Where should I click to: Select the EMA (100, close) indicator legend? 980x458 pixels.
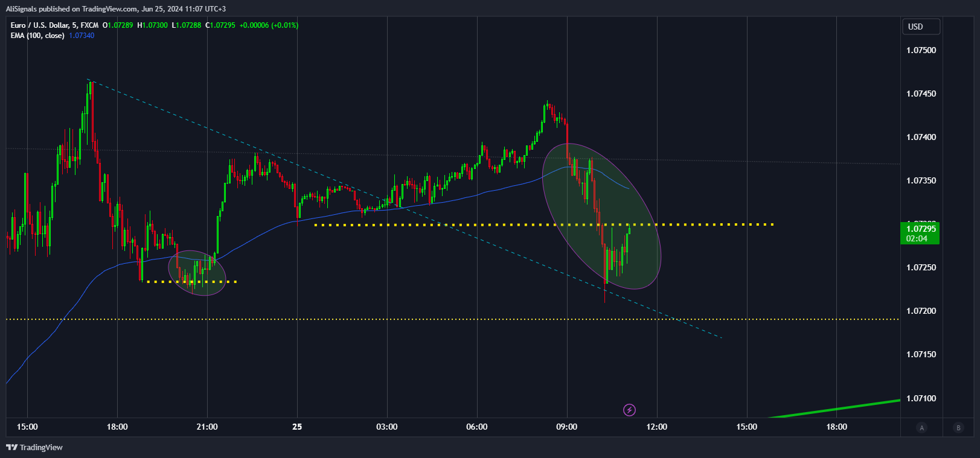(37, 36)
